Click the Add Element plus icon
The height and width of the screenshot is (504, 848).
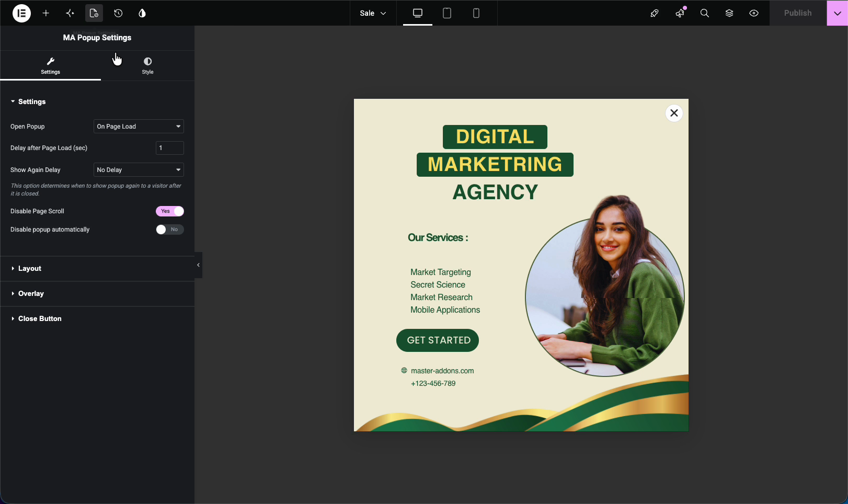tap(46, 13)
